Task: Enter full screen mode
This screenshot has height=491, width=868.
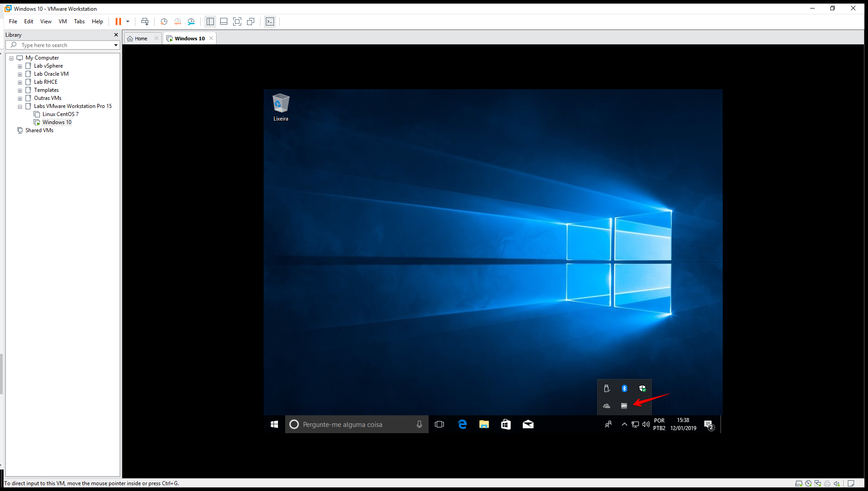Action: pos(237,22)
